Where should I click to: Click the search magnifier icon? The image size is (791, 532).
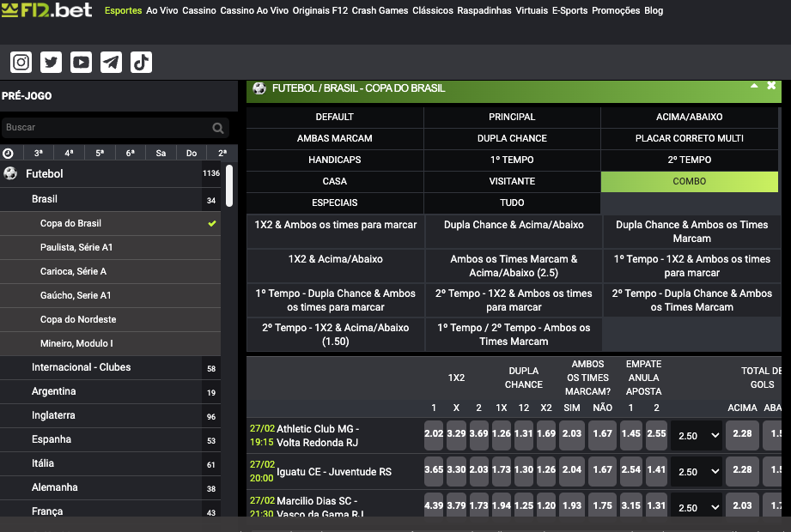click(x=218, y=128)
